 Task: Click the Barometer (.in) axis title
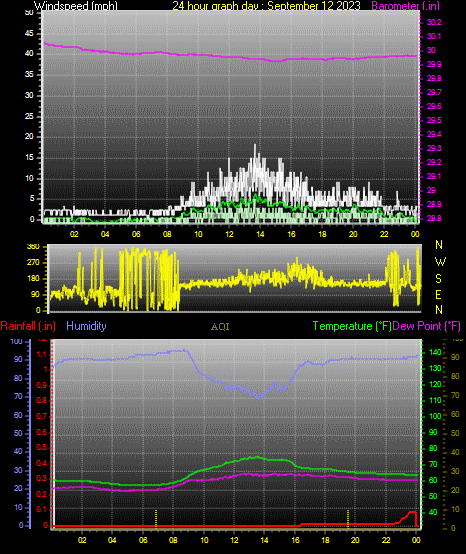(x=406, y=6)
